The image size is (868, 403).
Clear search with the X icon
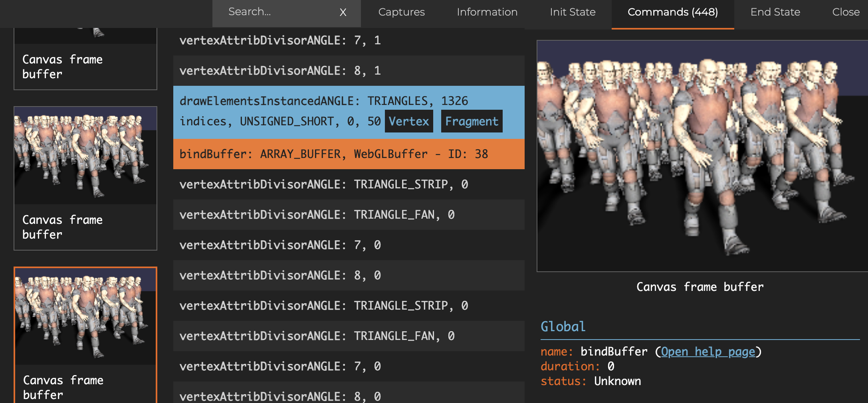(x=343, y=12)
